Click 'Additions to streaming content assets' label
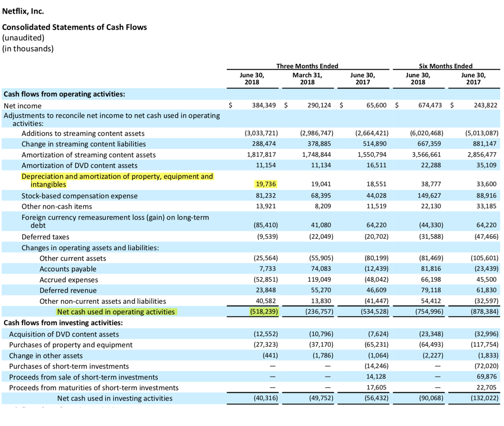 tap(83, 133)
